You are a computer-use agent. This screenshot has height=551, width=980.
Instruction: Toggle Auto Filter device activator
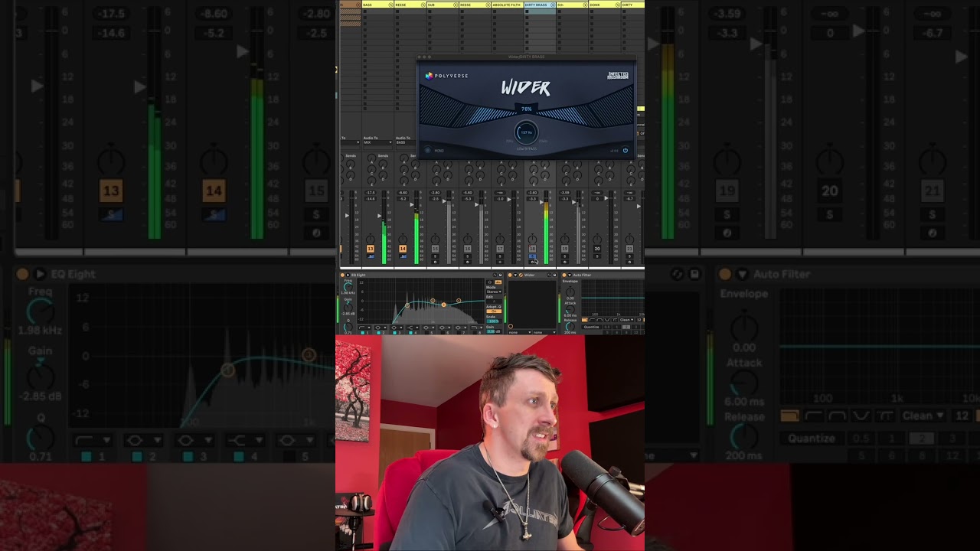[564, 275]
